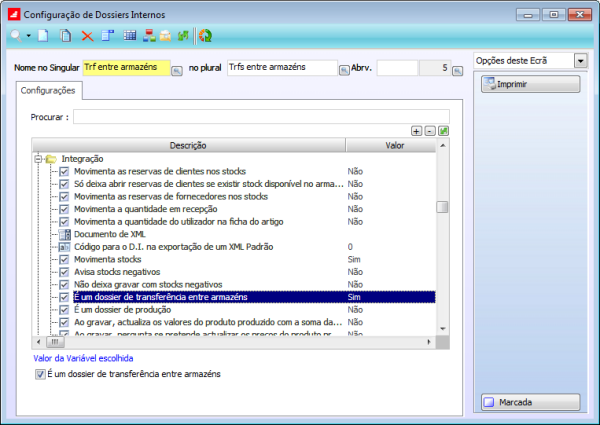
Task: Expand all tree nodes with plus button
Action: [416, 131]
